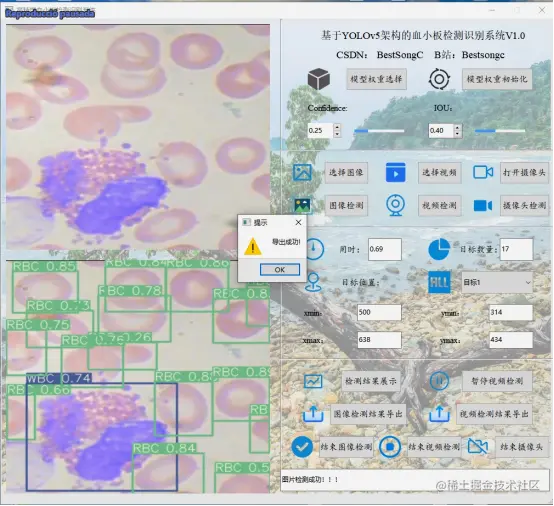The image size is (554, 506).
Task: Click the original blood cell image
Action: click(x=138, y=137)
